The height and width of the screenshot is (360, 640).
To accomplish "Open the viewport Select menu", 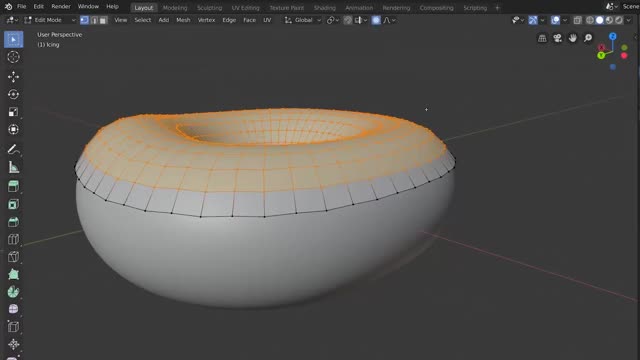I will pos(142,20).
